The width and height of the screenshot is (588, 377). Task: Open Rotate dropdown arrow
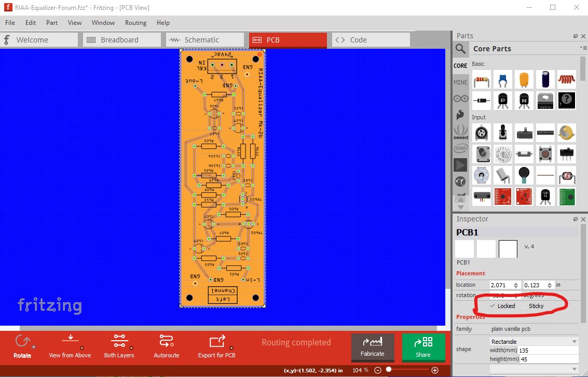[33, 347]
